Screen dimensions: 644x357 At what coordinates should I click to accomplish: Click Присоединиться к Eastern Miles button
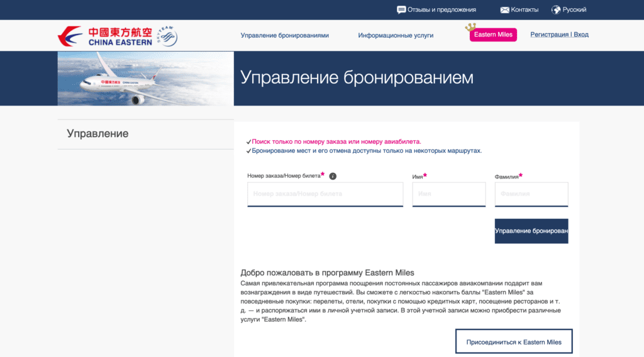point(514,341)
